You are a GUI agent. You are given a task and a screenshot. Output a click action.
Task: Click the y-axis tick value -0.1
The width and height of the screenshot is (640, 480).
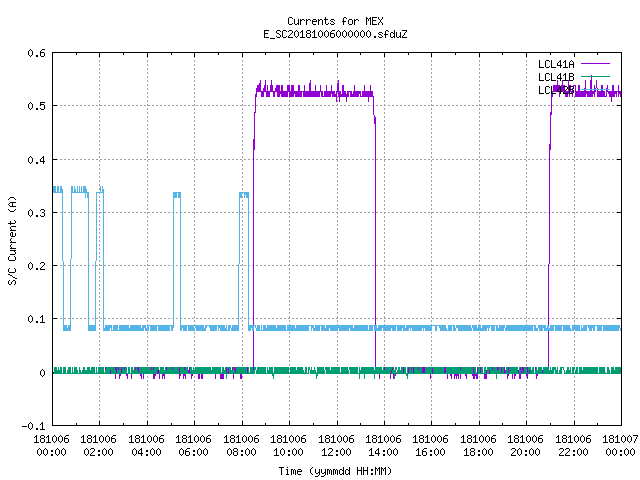coord(33,426)
